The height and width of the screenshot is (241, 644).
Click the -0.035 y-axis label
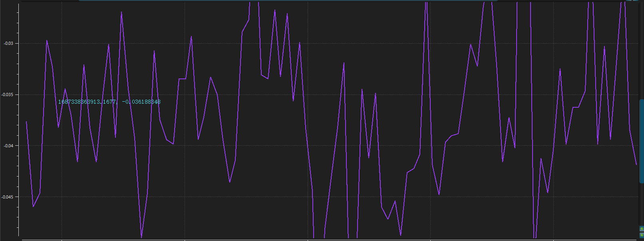(x=8, y=94)
